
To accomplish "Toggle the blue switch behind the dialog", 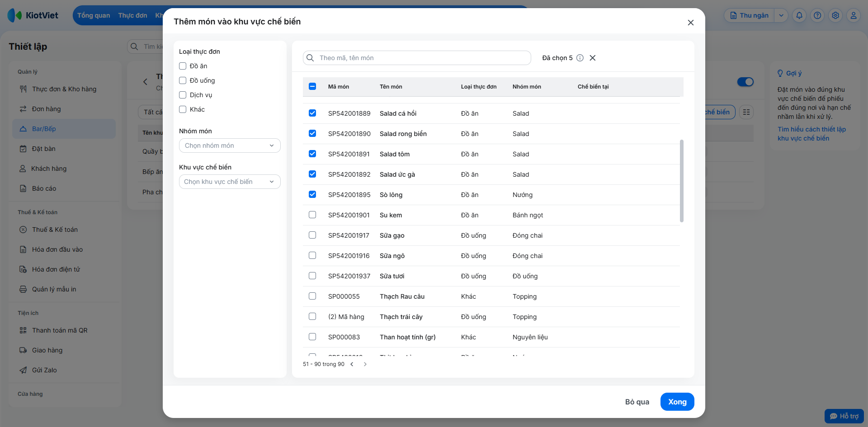I will [x=745, y=82].
